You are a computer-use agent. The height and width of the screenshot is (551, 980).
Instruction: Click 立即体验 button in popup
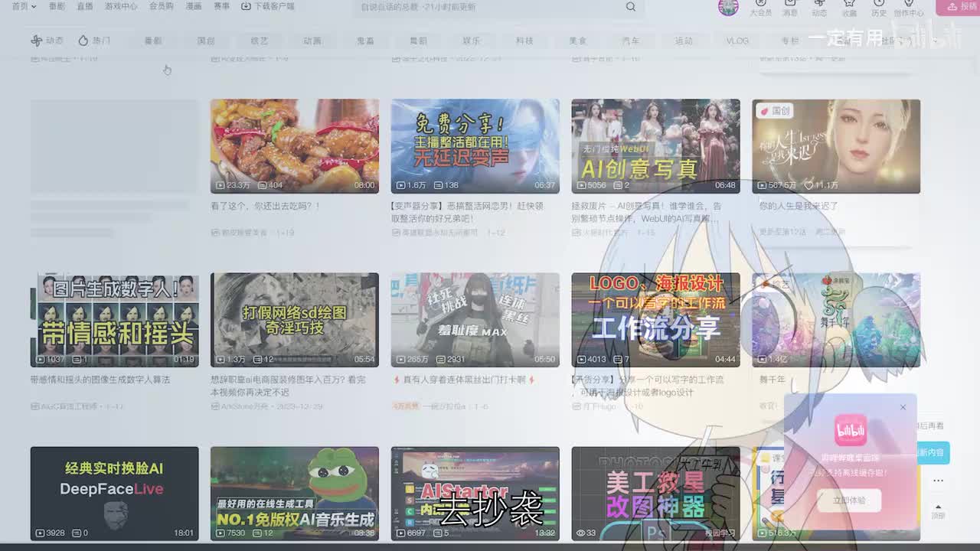(x=850, y=500)
